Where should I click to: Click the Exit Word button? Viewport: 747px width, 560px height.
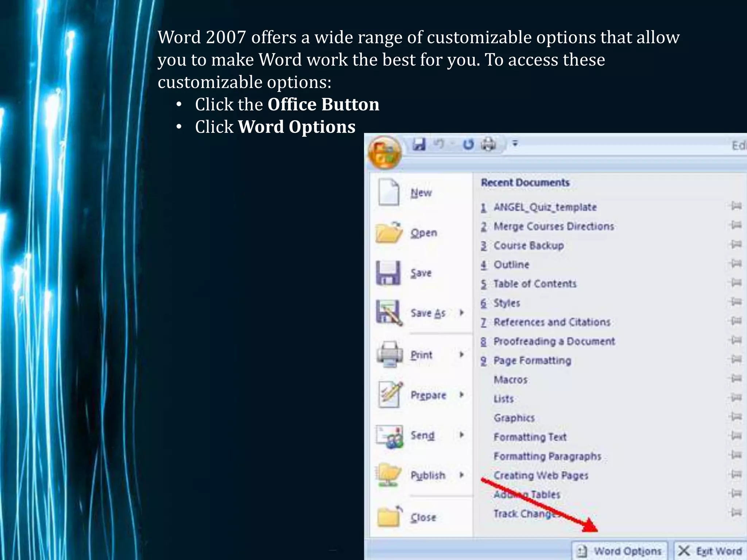click(x=711, y=551)
